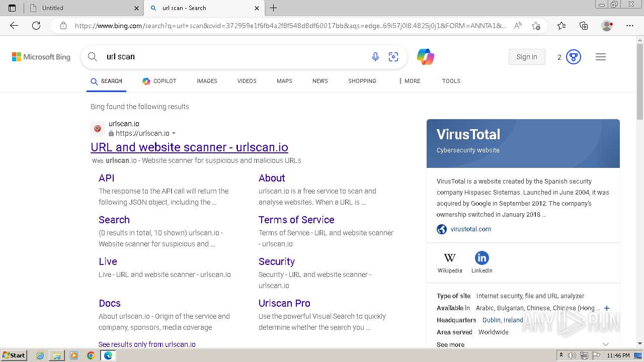Open Bing hamburger menu
Screen dimensions: 644x362
pos(601,57)
